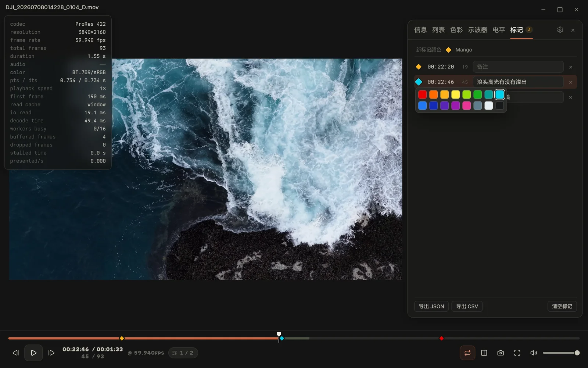Capture a snapshot with the camera icon
This screenshot has height=368, width=588.
click(501, 353)
